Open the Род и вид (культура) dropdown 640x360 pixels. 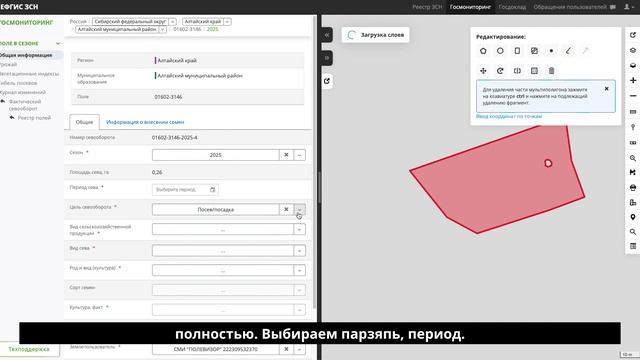299,270
